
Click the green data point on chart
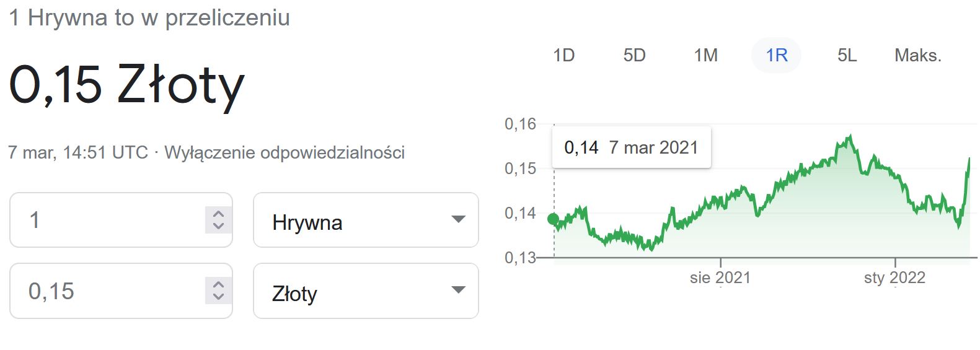(554, 219)
